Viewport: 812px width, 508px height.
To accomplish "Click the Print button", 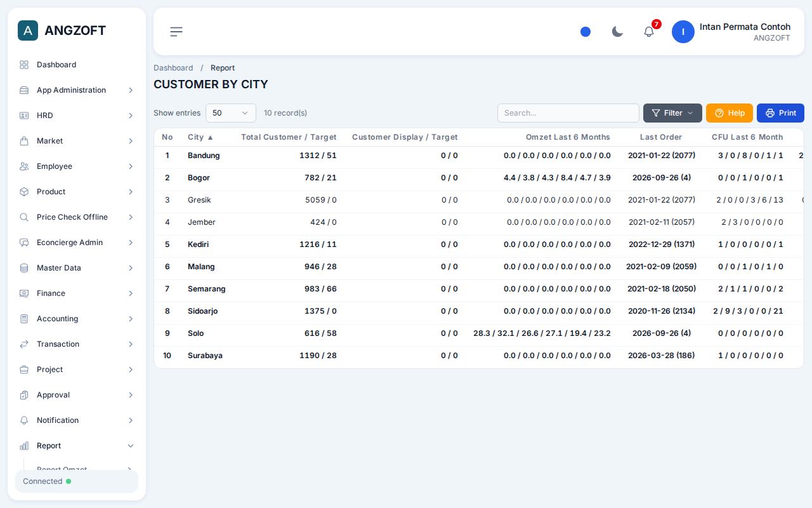I will [x=780, y=113].
